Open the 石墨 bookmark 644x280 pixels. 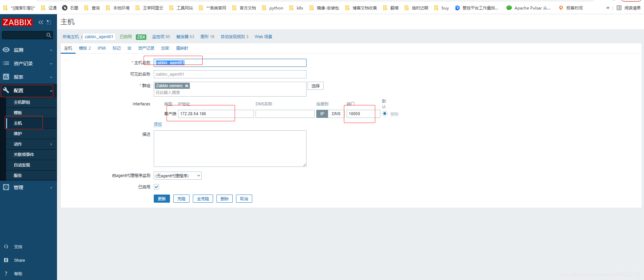coord(70,8)
